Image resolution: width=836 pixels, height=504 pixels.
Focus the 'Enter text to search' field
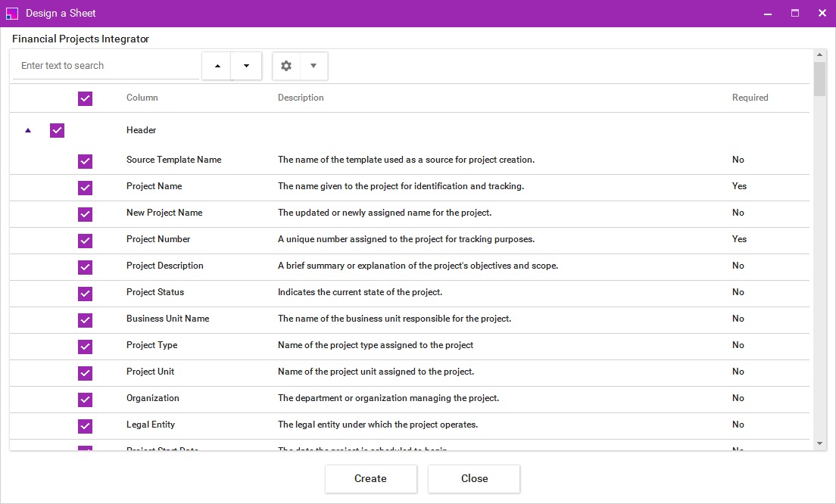tap(105, 66)
